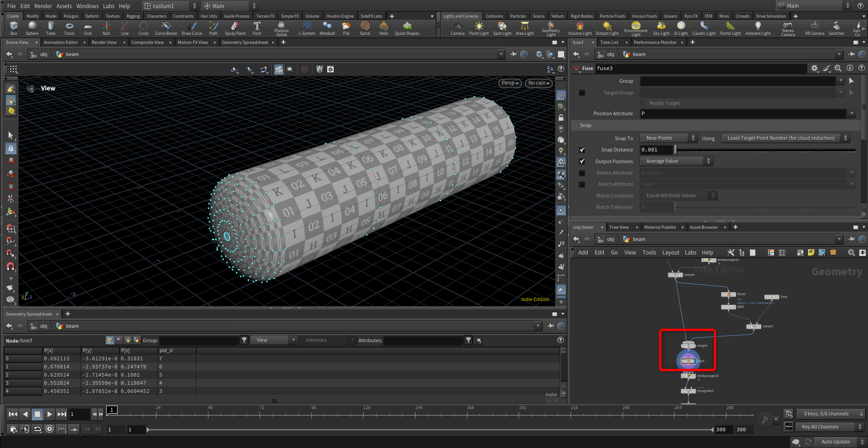This screenshot has height=448, width=868.
Task: Click the Play forward button
Action: click(49, 414)
